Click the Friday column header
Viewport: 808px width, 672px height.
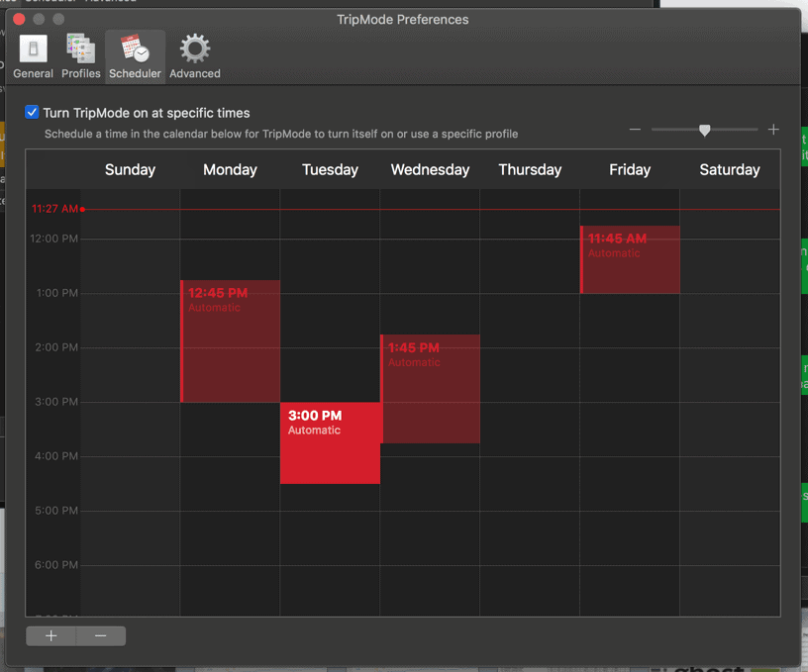click(x=630, y=169)
